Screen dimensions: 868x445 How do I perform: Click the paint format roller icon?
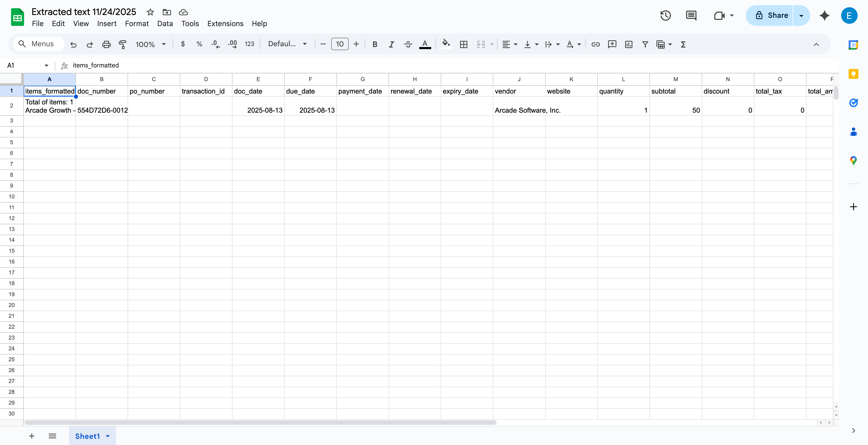point(123,44)
